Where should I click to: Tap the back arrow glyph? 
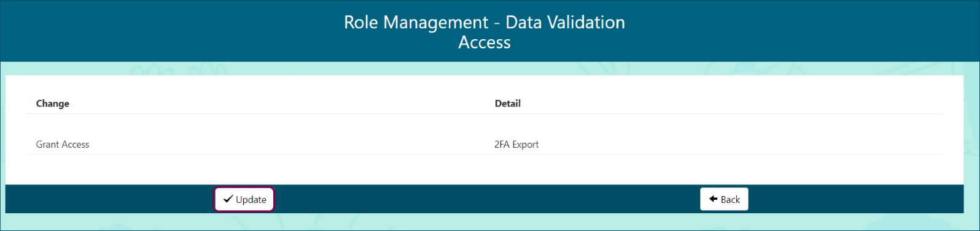[713, 199]
